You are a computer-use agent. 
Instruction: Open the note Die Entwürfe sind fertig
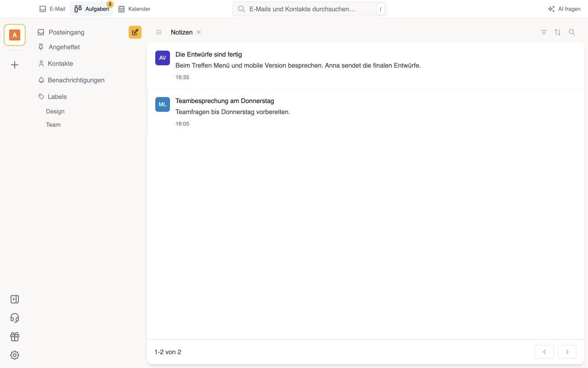click(366, 65)
